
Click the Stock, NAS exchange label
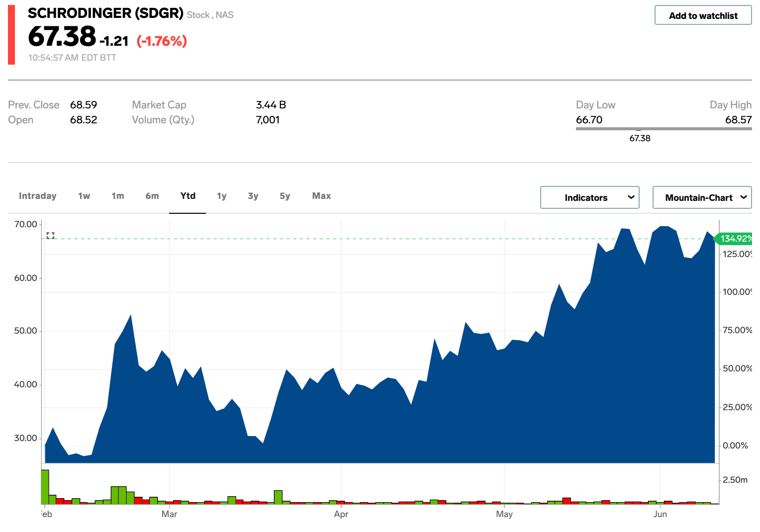coord(210,15)
